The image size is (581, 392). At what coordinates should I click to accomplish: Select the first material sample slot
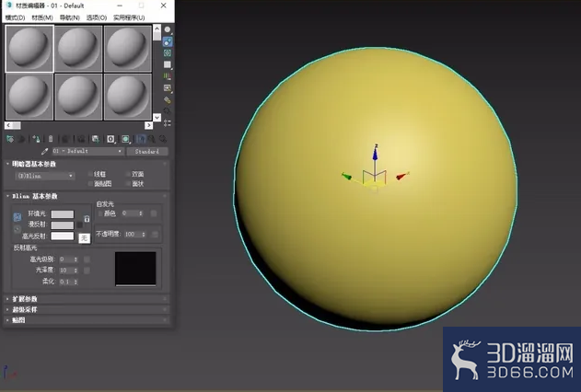click(x=29, y=48)
